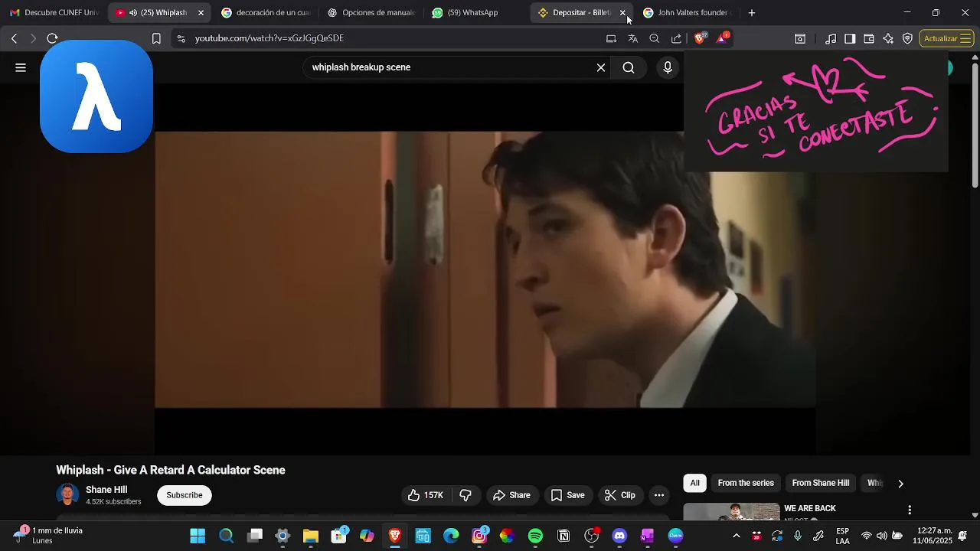
Task: Open the zoom level magnifier icon
Action: pos(655,38)
